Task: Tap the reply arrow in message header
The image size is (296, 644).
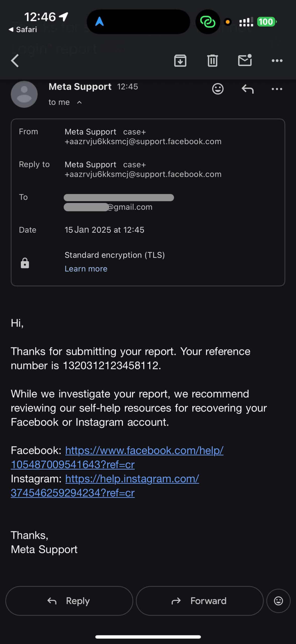Action: [248, 89]
